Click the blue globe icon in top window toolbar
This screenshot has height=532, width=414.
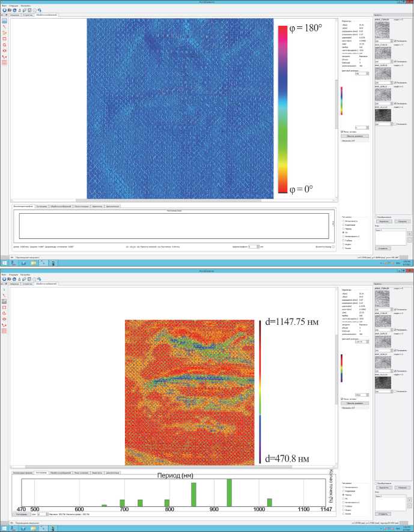click(x=14, y=10)
